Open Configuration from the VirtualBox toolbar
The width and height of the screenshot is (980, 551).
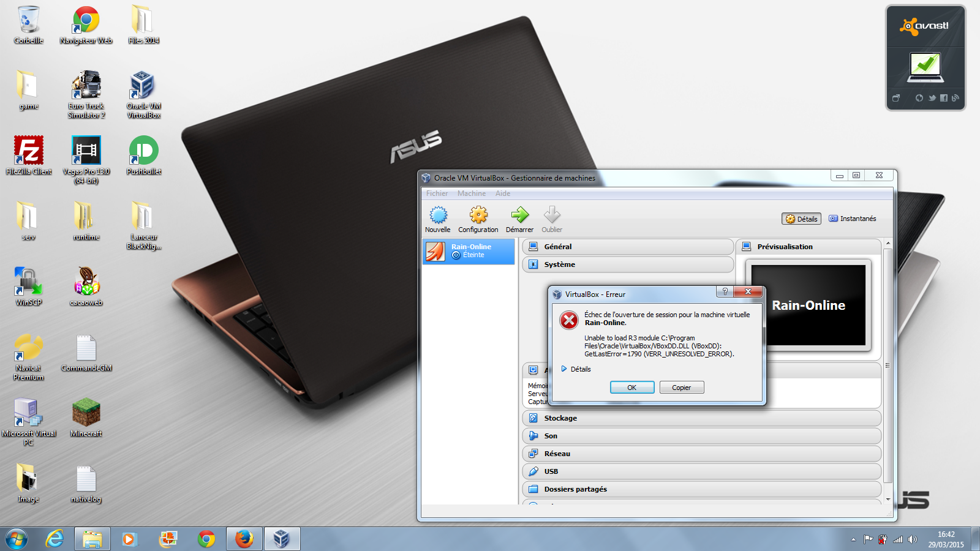click(x=478, y=220)
